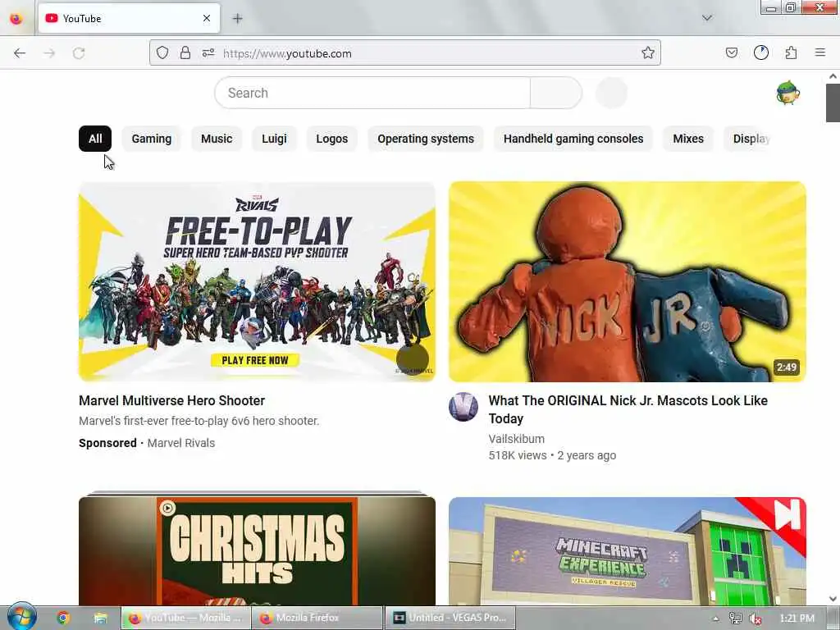
Task: Switch to the Untitled - VEGAS Pro taskbar window
Action: [x=450, y=619]
